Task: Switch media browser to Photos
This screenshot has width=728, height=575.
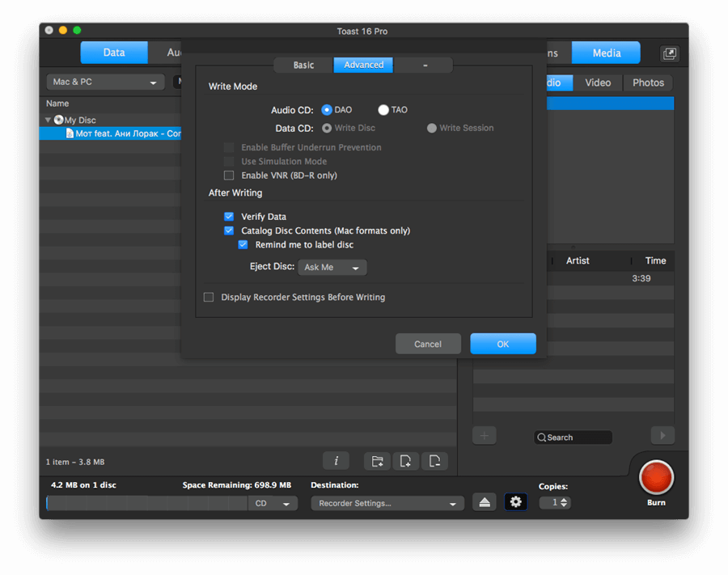Action: coord(648,82)
